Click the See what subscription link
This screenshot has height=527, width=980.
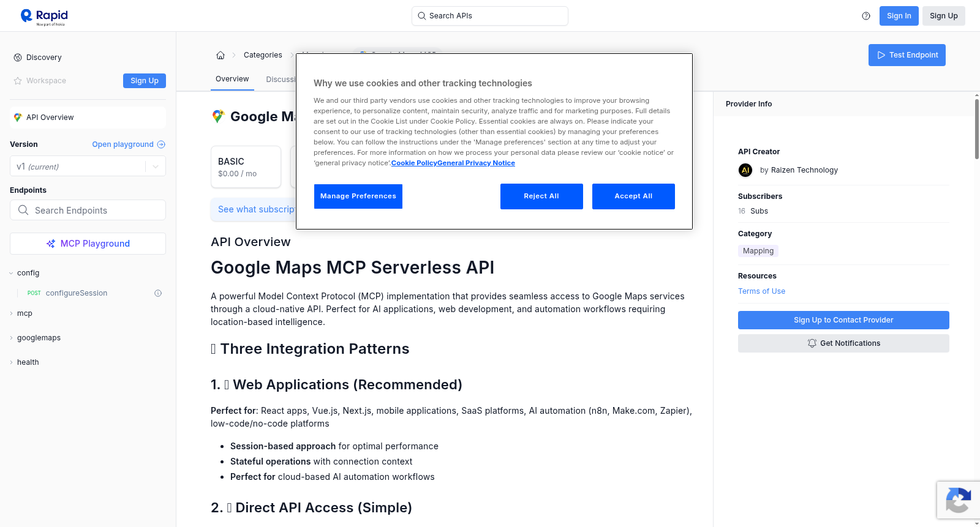256,209
